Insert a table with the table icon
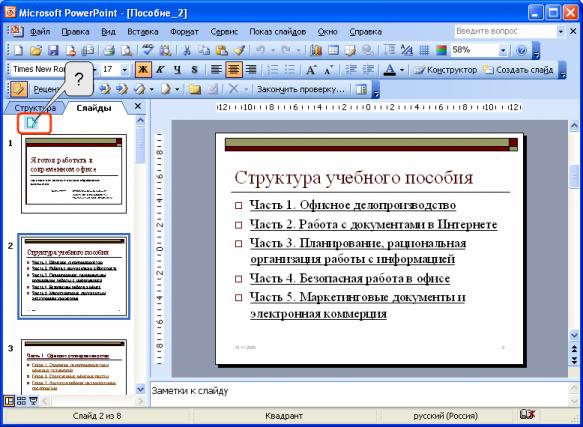 [x=333, y=50]
